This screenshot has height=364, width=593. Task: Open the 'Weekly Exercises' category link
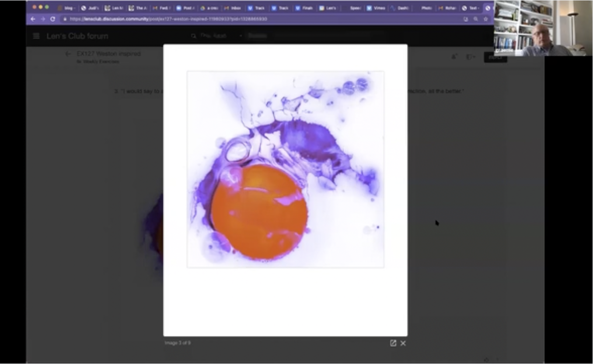101,62
